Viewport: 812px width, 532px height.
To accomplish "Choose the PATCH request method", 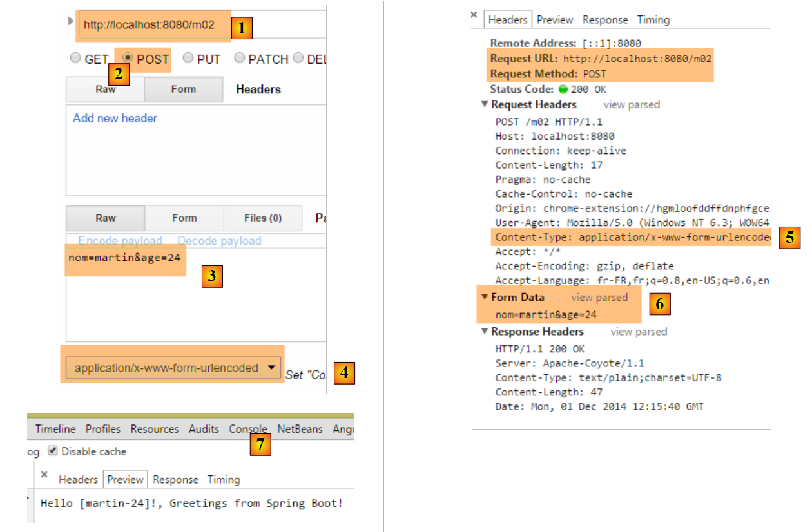I will 240,59.
